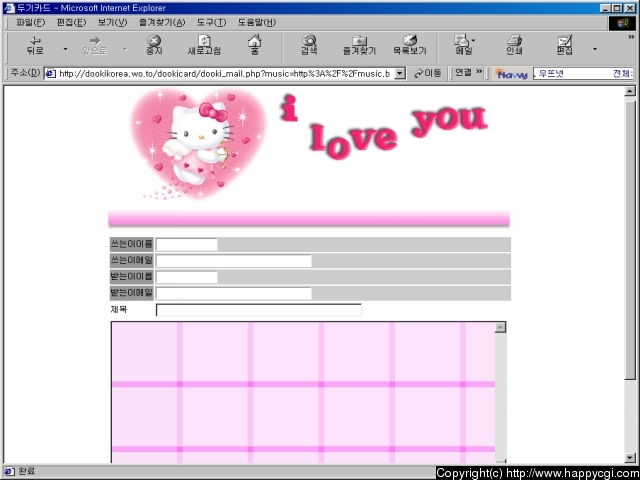Stop loading with the 중지 button
640x480 pixels.
[154, 45]
